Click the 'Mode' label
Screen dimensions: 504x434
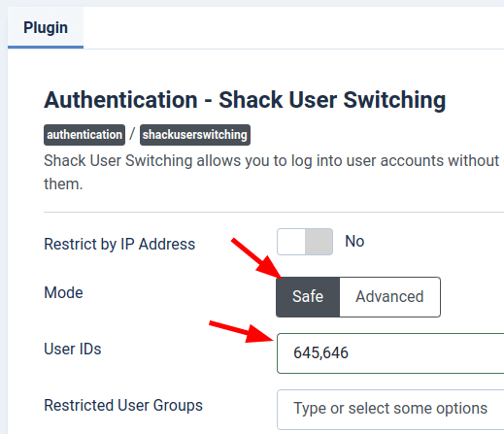pyautogui.click(x=63, y=292)
